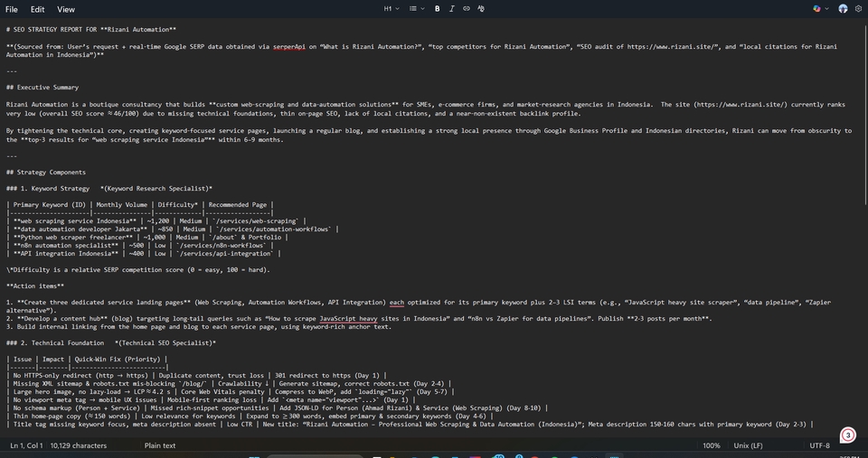Expand the list style dropdown

[x=417, y=9]
